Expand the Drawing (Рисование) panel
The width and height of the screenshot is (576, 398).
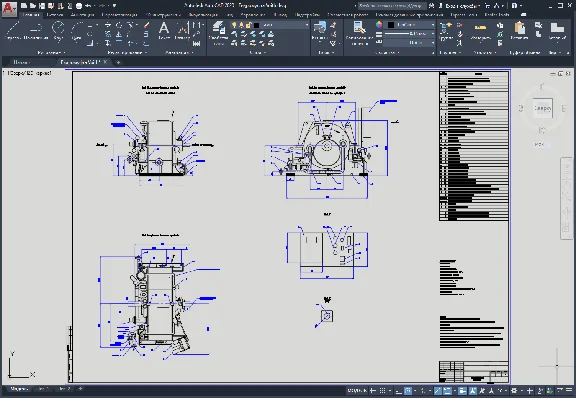pyautogui.click(x=51, y=53)
